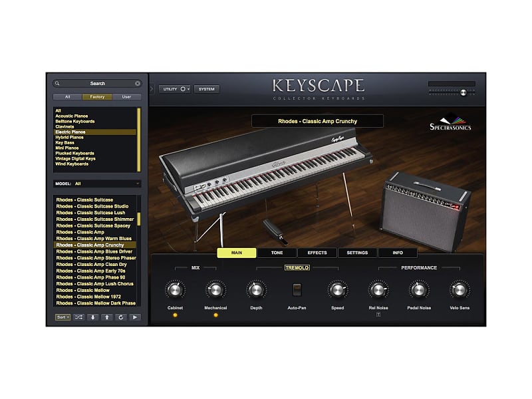Click the Velo Sens knob
This screenshot has height=399, width=532.
[x=460, y=290]
